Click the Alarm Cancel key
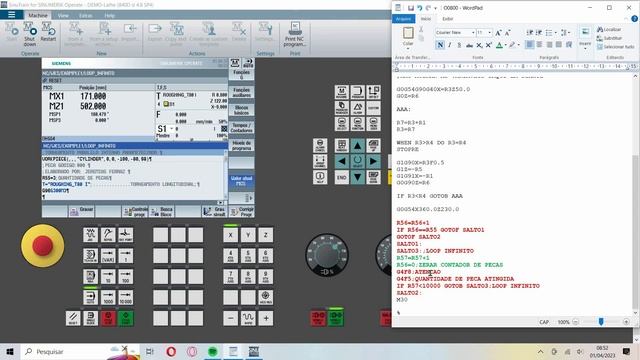Image resolution: width=640 pixels, height=360 pixels. (x=320, y=146)
